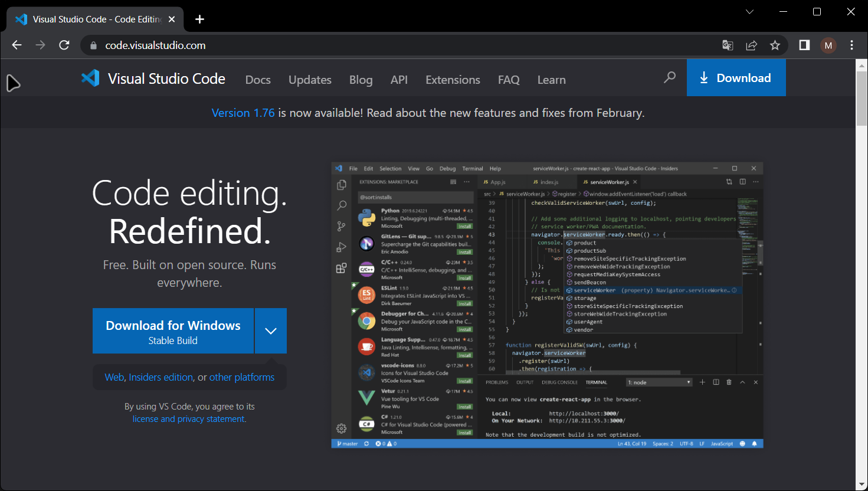The height and width of the screenshot is (491, 868).
Task: View site information via the lock icon
Action: [x=93, y=45]
